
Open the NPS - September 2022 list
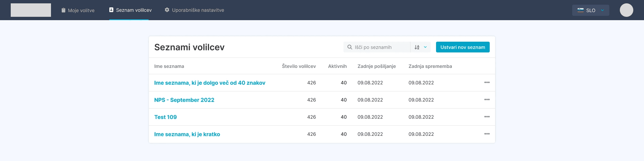coord(184,100)
